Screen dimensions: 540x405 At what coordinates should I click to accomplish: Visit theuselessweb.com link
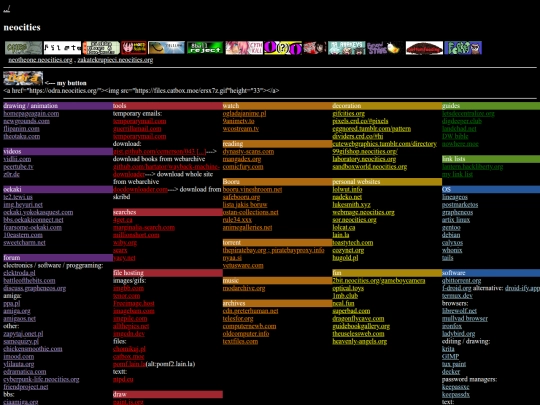coord(358,334)
